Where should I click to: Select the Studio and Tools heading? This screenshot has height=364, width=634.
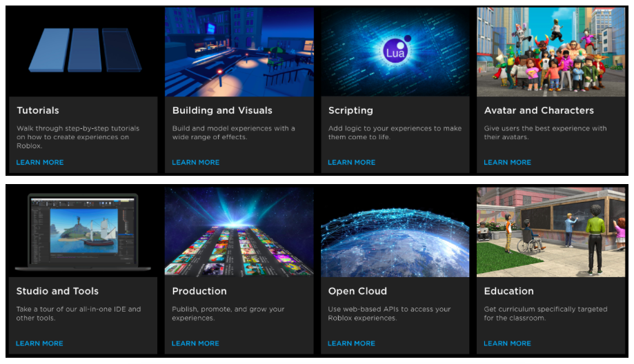coord(57,291)
